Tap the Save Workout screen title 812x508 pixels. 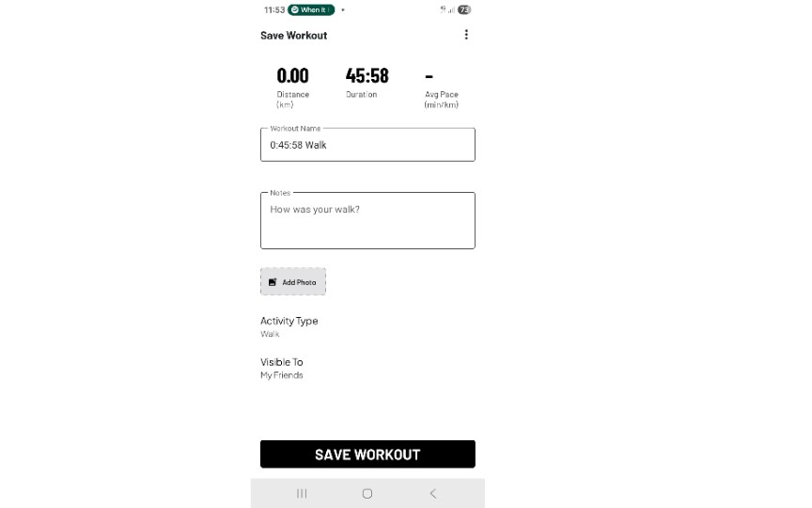click(x=294, y=36)
